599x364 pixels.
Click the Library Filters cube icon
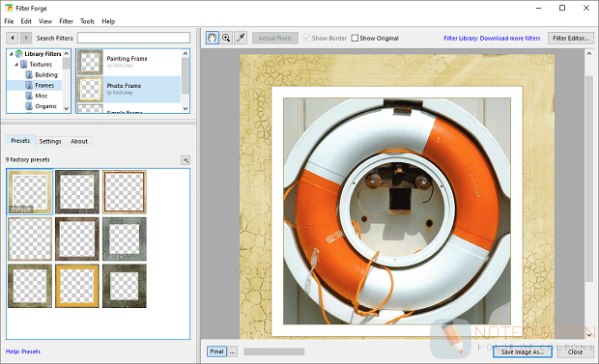(18, 54)
